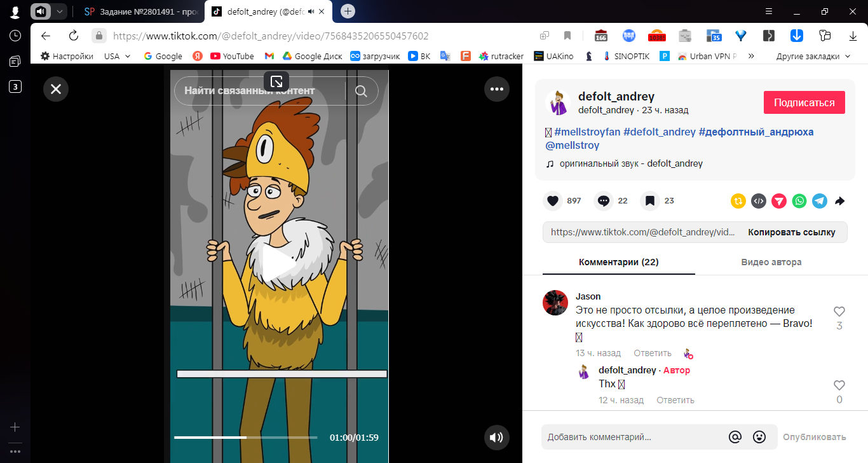Go back with the browser back arrow
This screenshot has width=868, height=463.
(45, 36)
